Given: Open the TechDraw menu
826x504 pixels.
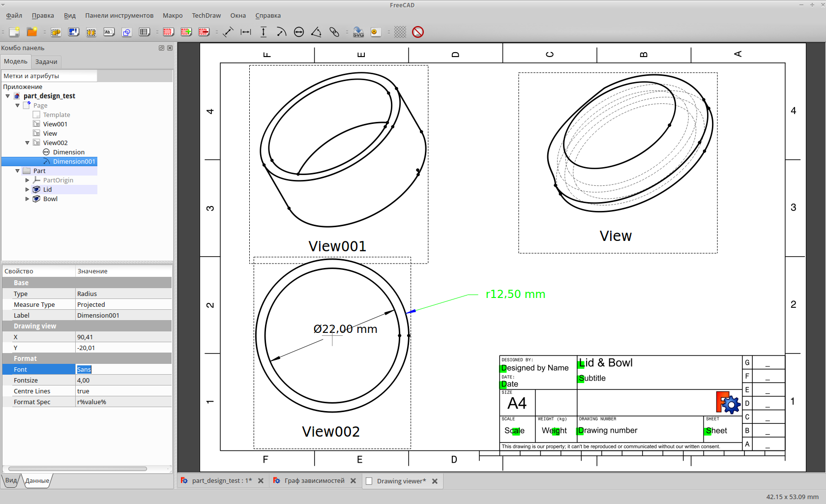Looking at the screenshot, I should point(206,15).
